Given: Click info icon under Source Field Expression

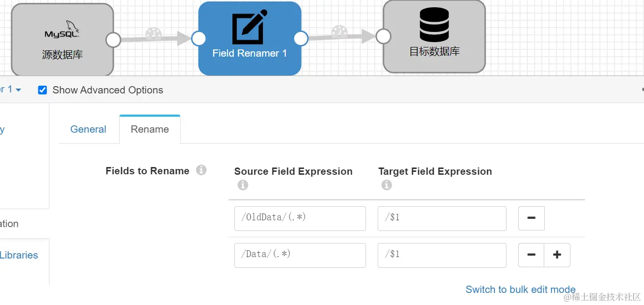Looking at the screenshot, I should tap(243, 185).
